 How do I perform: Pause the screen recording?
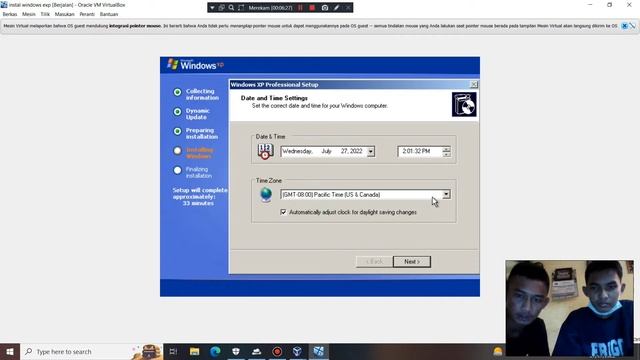[300, 8]
